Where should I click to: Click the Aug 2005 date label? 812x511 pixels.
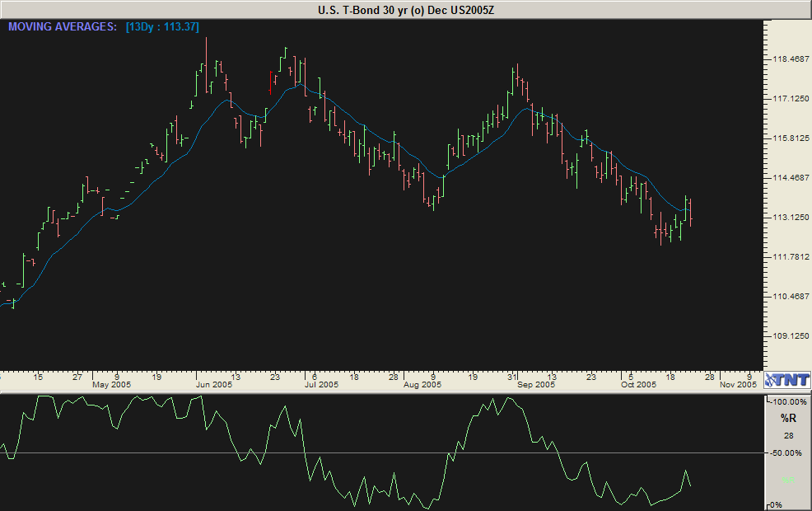point(423,384)
